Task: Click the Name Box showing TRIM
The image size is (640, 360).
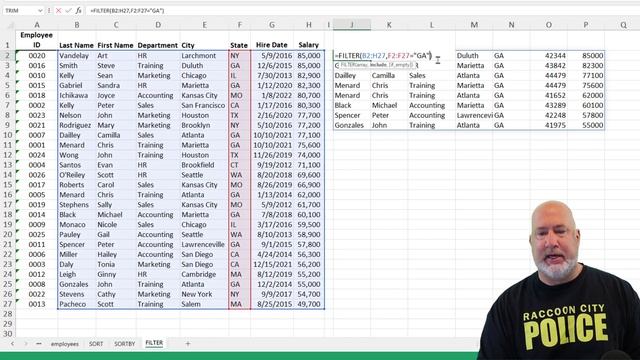Action: [x=20, y=11]
